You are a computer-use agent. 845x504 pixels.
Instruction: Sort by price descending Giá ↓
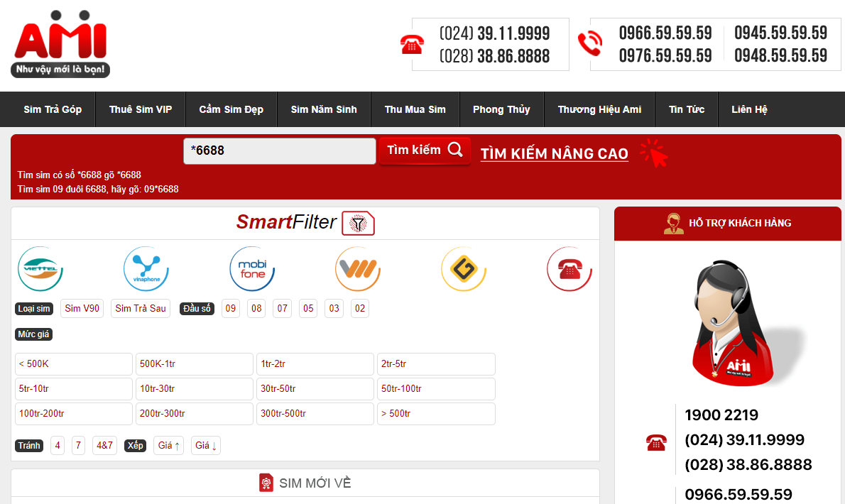point(206,446)
